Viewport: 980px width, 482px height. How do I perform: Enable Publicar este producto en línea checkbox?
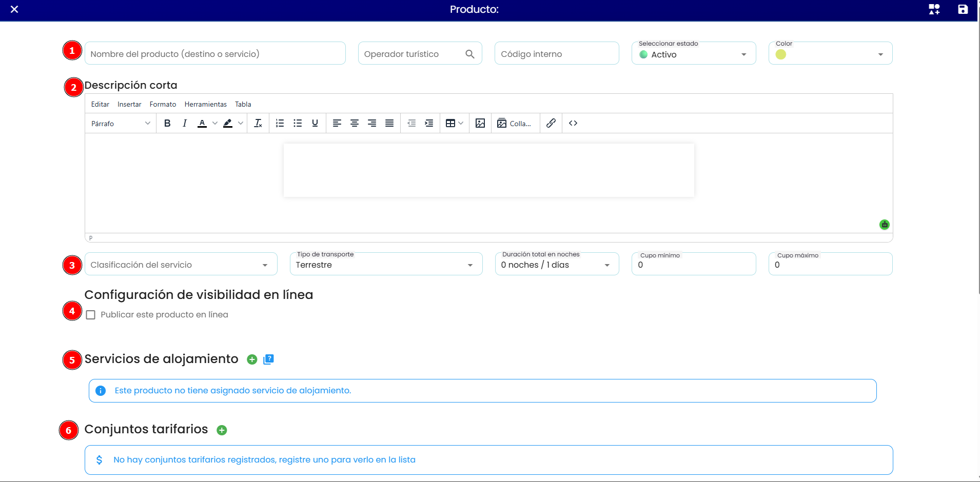91,315
